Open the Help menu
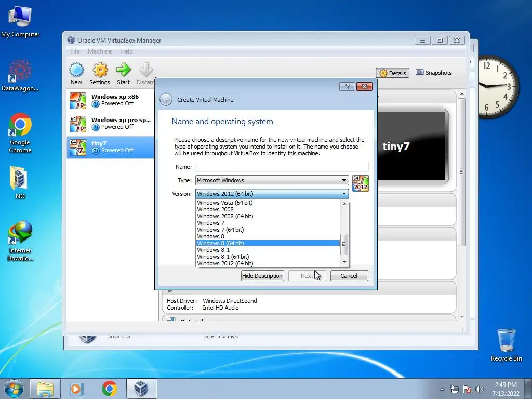This screenshot has height=399, width=532. 126,51
